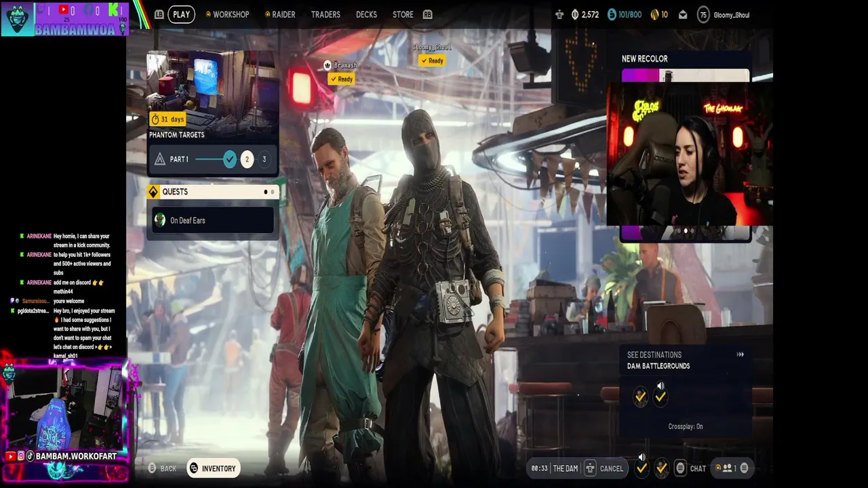Screen dimensions: 868x488
Task: Toggle voice speaker icon in destinations panel
Action: coord(660,386)
